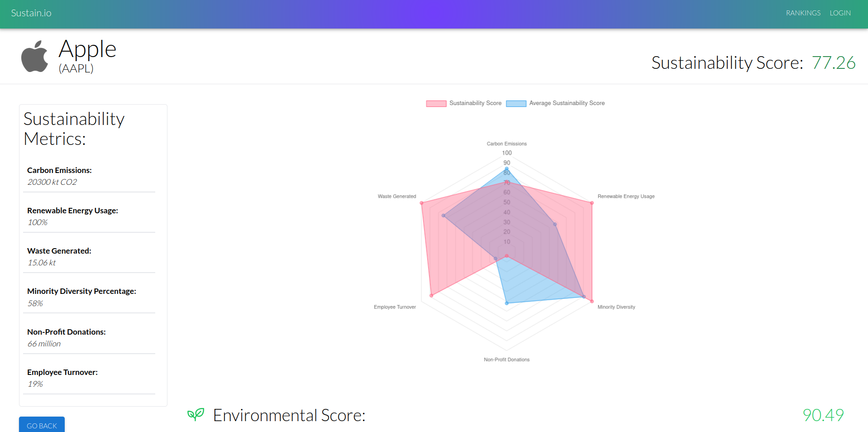Screen dimensions: 868x432
Task: Click the Sustainability Score value 77.26
Action: coord(833,62)
